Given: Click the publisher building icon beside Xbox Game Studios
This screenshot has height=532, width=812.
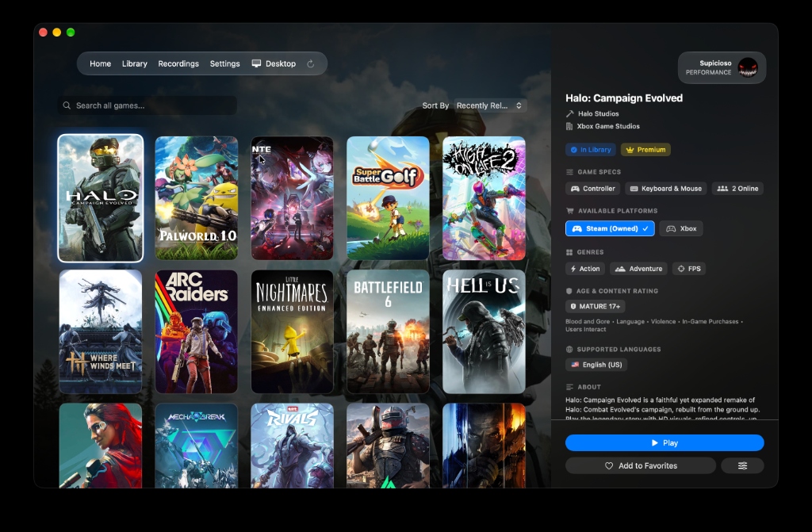Looking at the screenshot, I should tap(569, 126).
